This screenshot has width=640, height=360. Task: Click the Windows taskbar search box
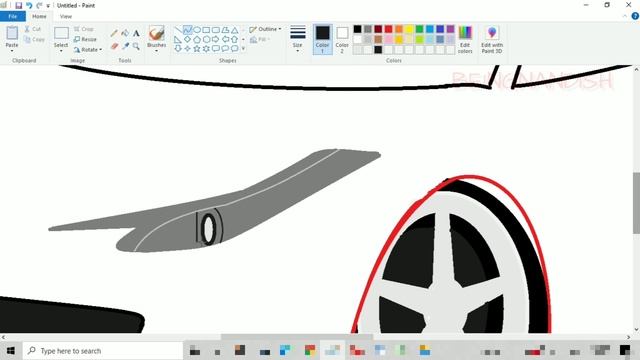pyautogui.click(x=103, y=351)
